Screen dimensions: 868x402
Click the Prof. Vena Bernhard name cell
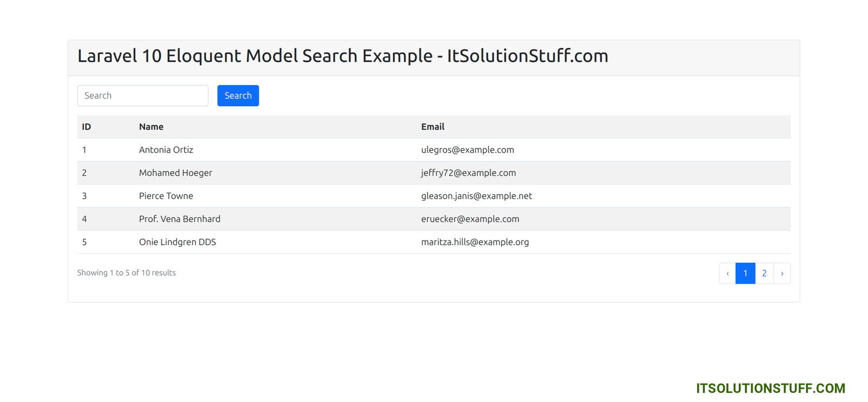pos(180,219)
